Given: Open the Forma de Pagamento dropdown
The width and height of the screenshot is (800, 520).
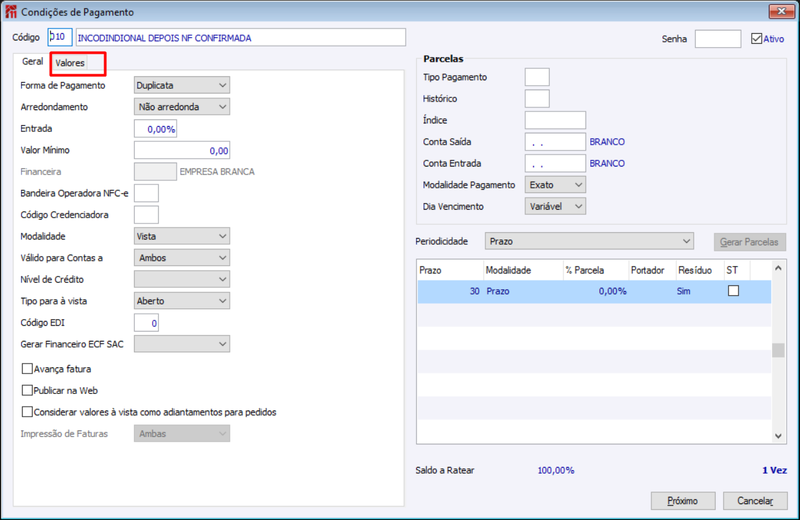Looking at the screenshot, I should point(182,85).
